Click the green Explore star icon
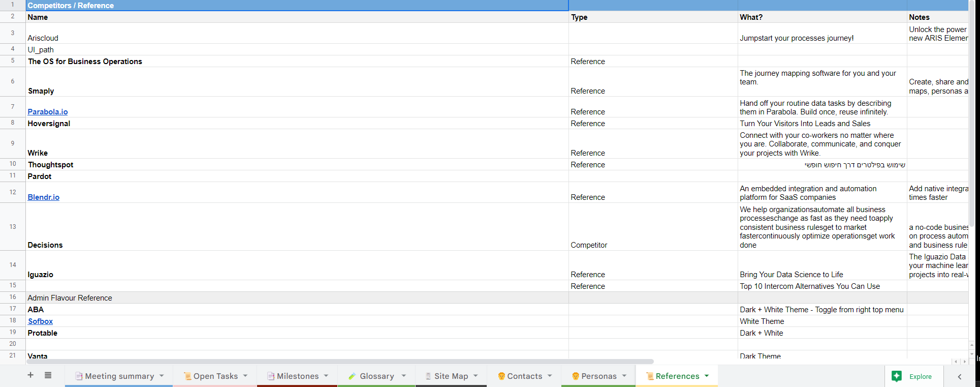 click(x=897, y=376)
